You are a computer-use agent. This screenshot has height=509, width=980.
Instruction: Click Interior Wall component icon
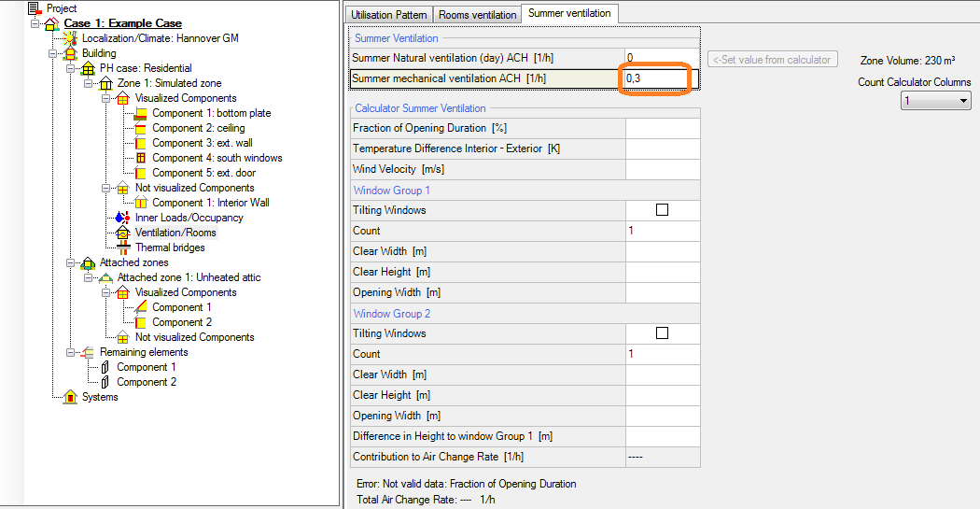141,203
